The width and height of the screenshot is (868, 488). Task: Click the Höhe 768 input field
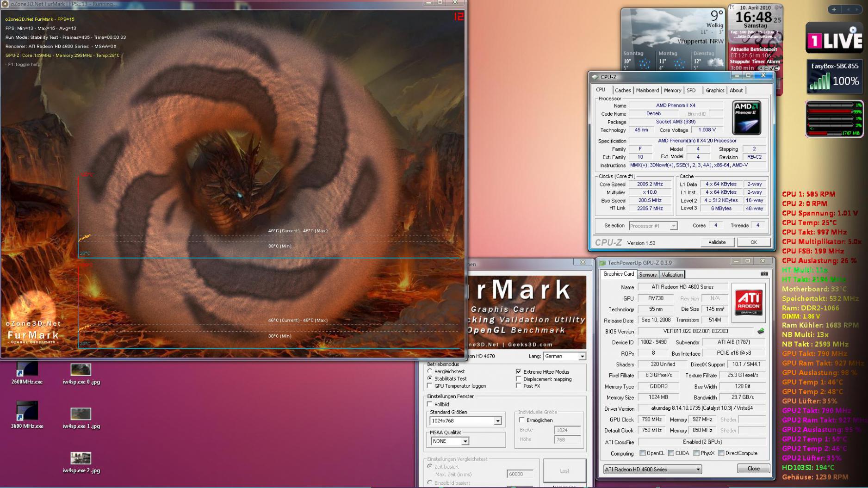pyautogui.click(x=567, y=439)
